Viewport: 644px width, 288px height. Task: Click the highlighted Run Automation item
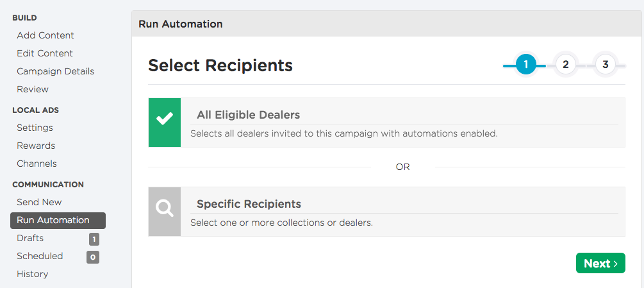(58, 221)
